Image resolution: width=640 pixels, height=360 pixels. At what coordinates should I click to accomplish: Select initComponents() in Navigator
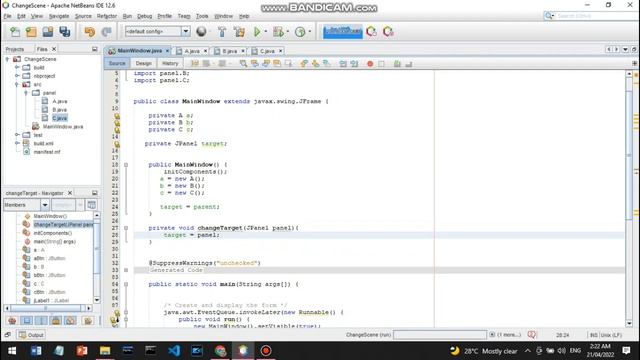tap(53, 233)
